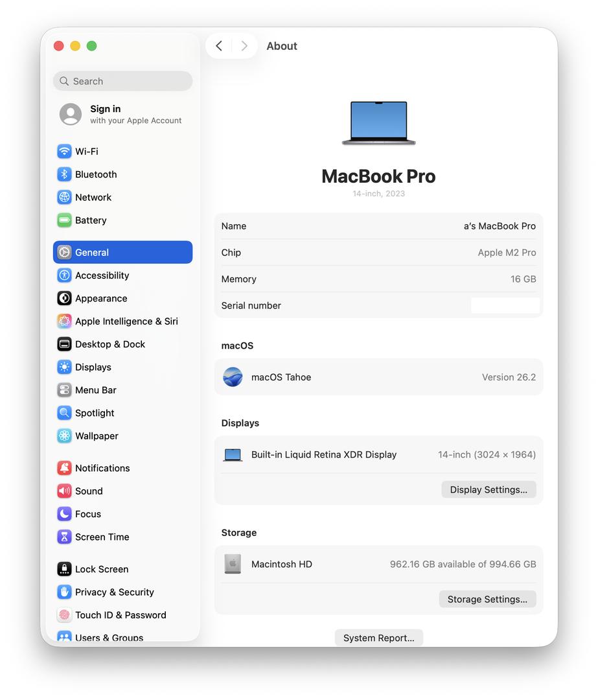Screen dimensions: 598x700
Task: Select Menu Bar label in sidebar
Action: 96,390
